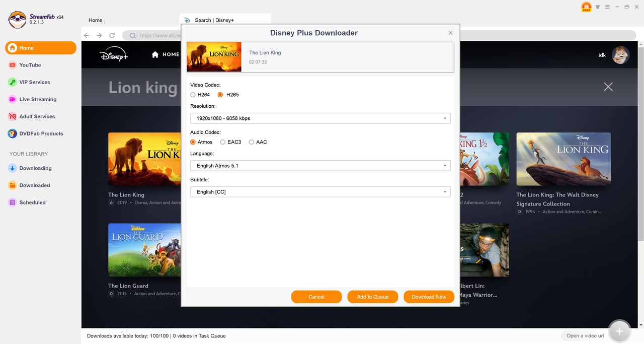
Task: Expand the Language English Atmos 5.1 dropdown
Action: coord(320,166)
